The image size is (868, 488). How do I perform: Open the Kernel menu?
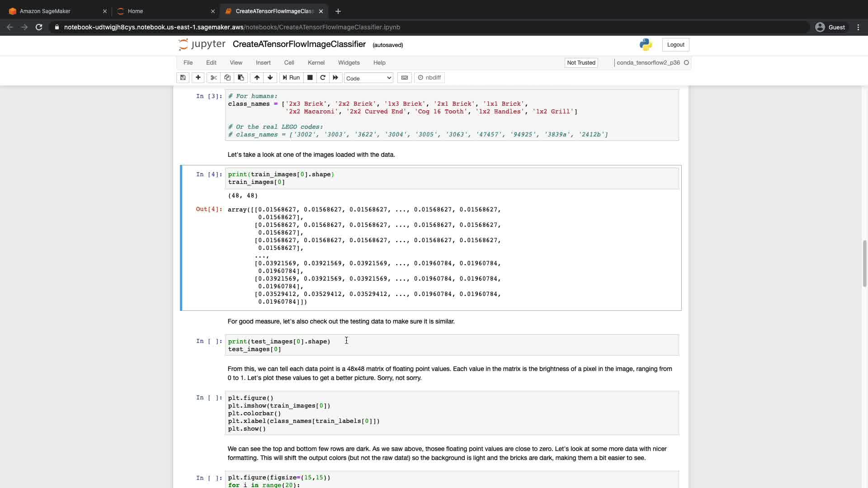316,63
